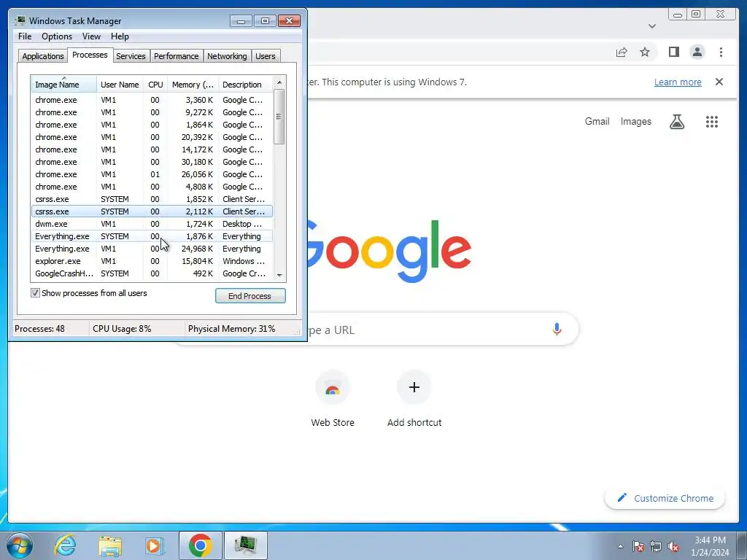Switch to the Services tab

pyautogui.click(x=131, y=56)
